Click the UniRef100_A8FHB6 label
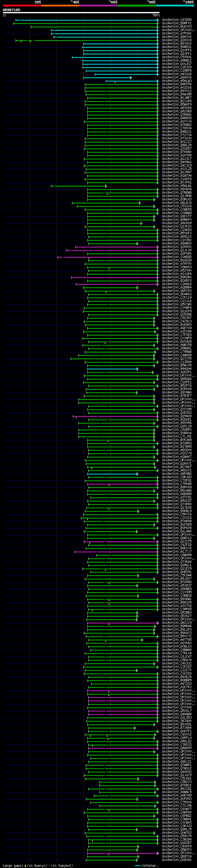The image size is (197, 868). [177, 474]
